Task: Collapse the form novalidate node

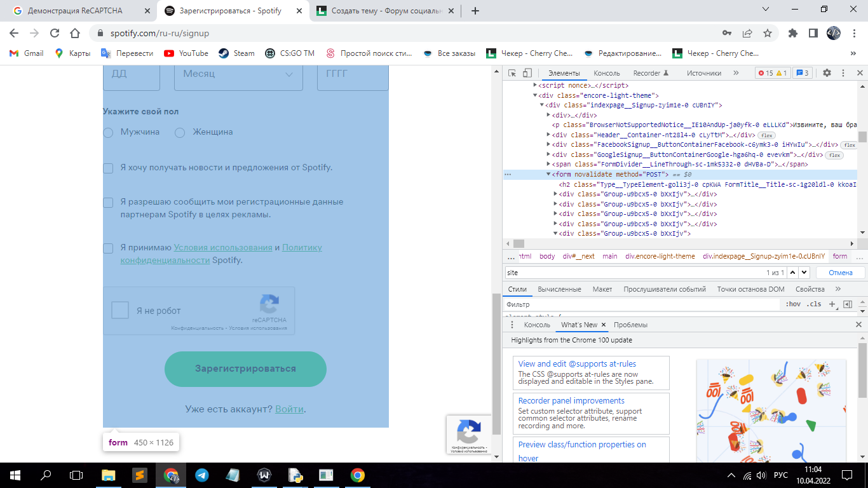Action: (548, 174)
